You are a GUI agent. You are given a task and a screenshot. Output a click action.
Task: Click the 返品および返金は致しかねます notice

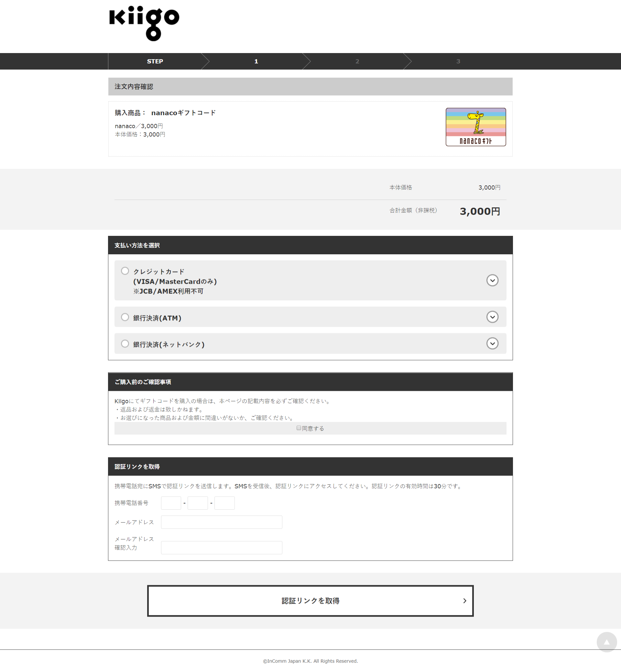[159, 410]
